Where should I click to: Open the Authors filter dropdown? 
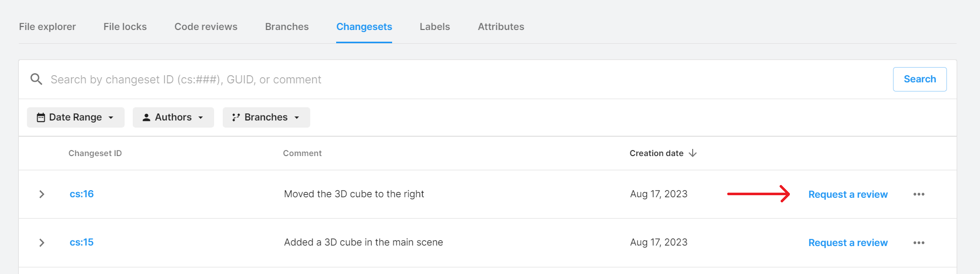(x=173, y=117)
